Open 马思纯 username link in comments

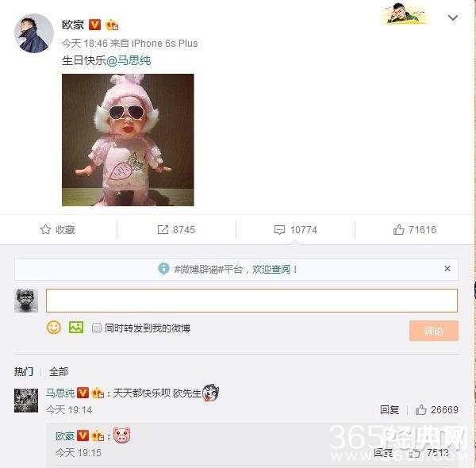pyautogui.click(x=60, y=393)
